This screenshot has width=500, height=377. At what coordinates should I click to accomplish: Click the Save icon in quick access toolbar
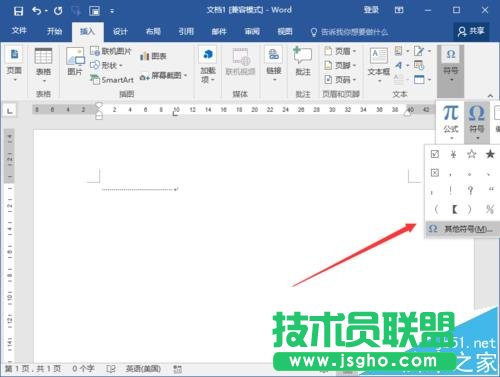click(18, 11)
